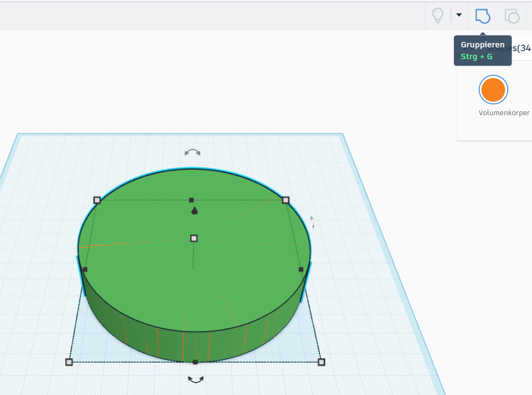
Task: Select the bottom-right white corner handle
Action: click(321, 362)
